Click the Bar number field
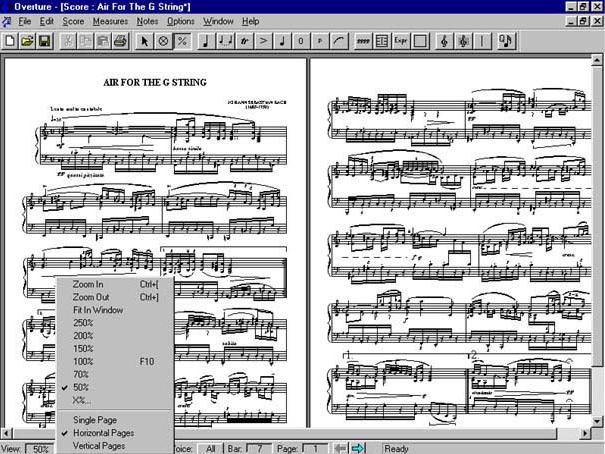Image resolution: width=605 pixels, height=454 pixels. tap(259, 449)
